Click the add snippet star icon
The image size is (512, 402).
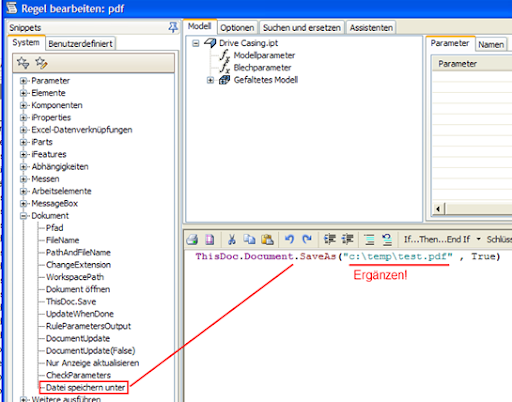point(23,62)
